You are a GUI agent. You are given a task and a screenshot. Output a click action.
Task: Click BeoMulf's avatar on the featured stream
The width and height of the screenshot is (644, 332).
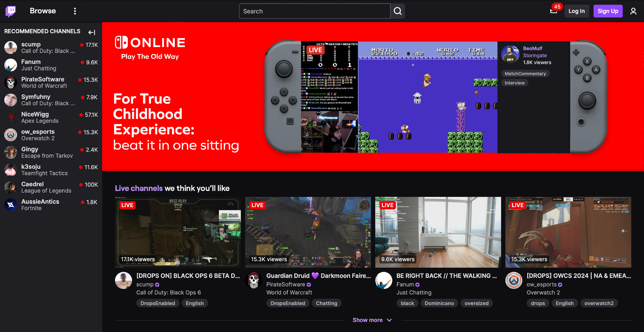click(510, 54)
